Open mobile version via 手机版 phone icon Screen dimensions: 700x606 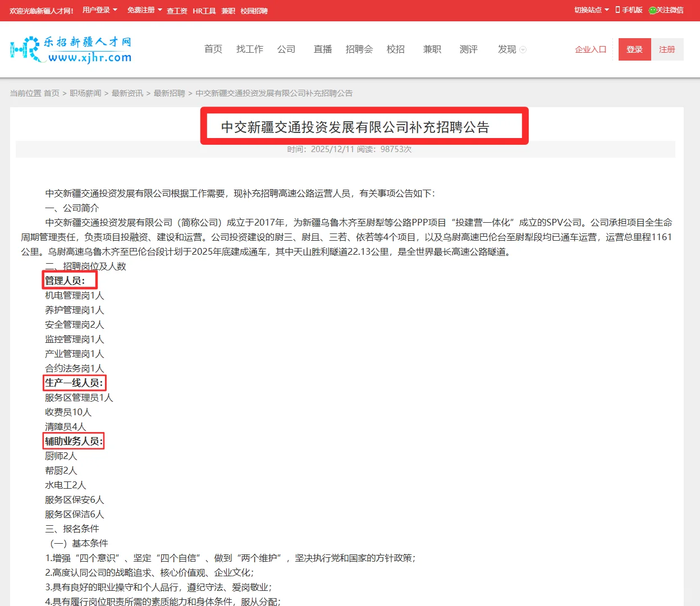click(x=628, y=10)
